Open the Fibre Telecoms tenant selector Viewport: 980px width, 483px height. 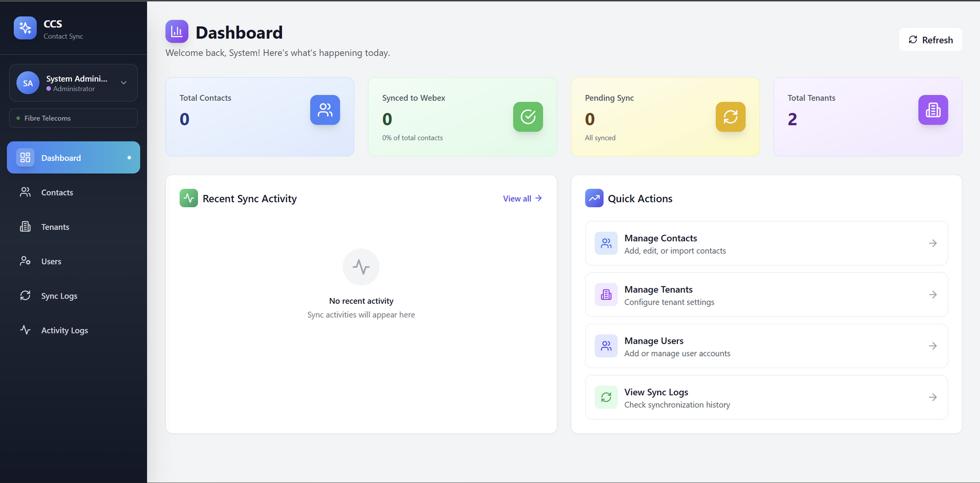73,118
